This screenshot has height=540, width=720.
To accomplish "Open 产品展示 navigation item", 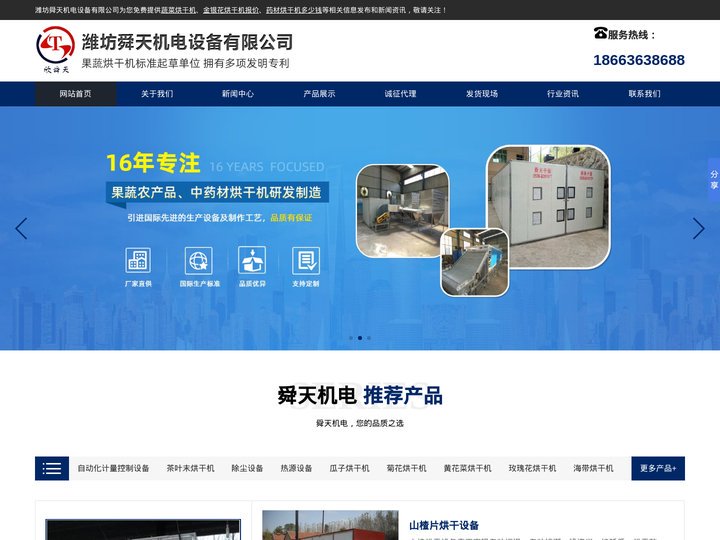I will tap(319, 94).
